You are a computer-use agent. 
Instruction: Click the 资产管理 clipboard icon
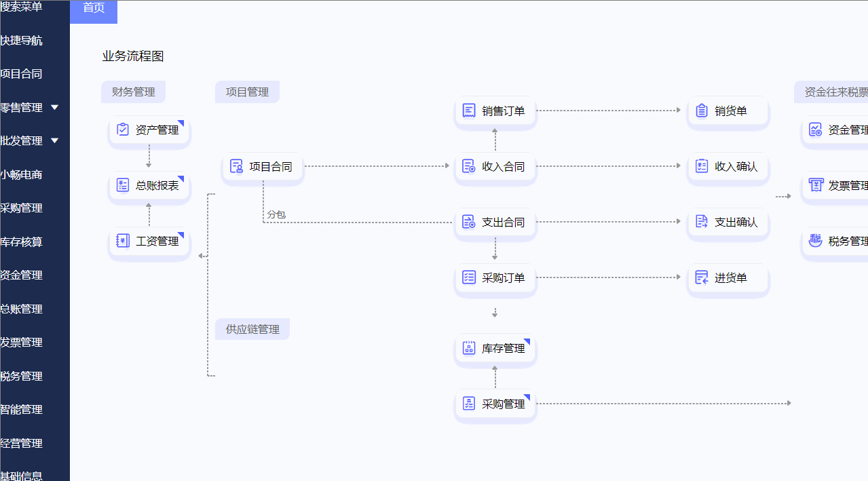tap(123, 130)
